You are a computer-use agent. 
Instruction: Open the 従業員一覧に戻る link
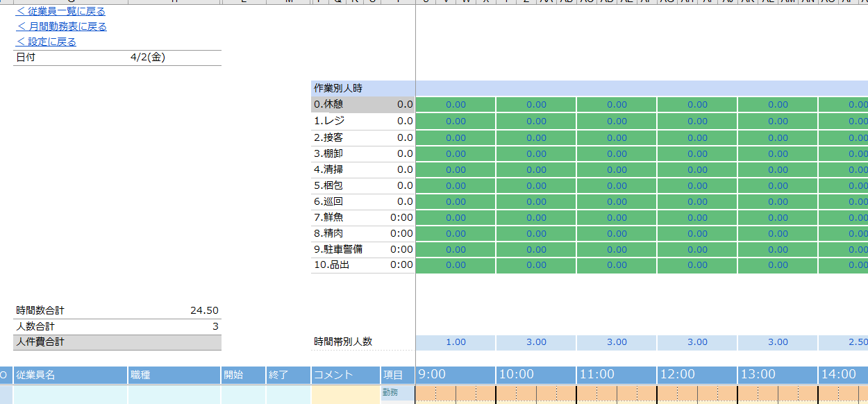coord(61,10)
